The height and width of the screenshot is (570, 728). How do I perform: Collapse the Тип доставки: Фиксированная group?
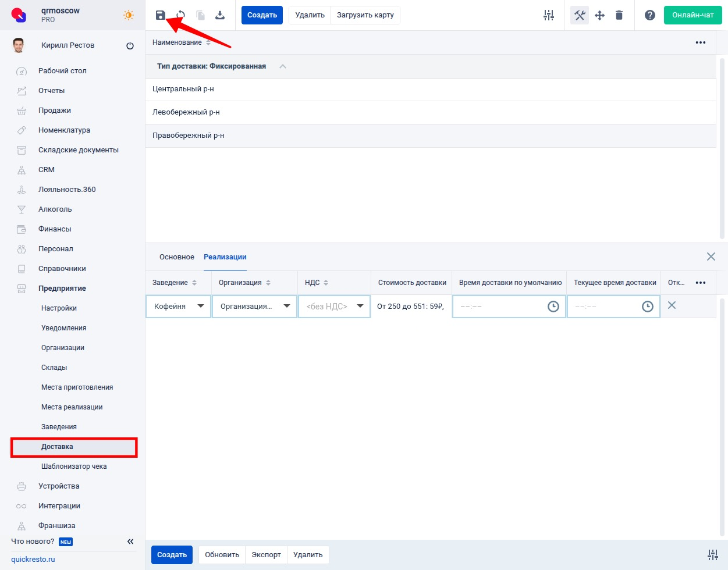coord(283,66)
